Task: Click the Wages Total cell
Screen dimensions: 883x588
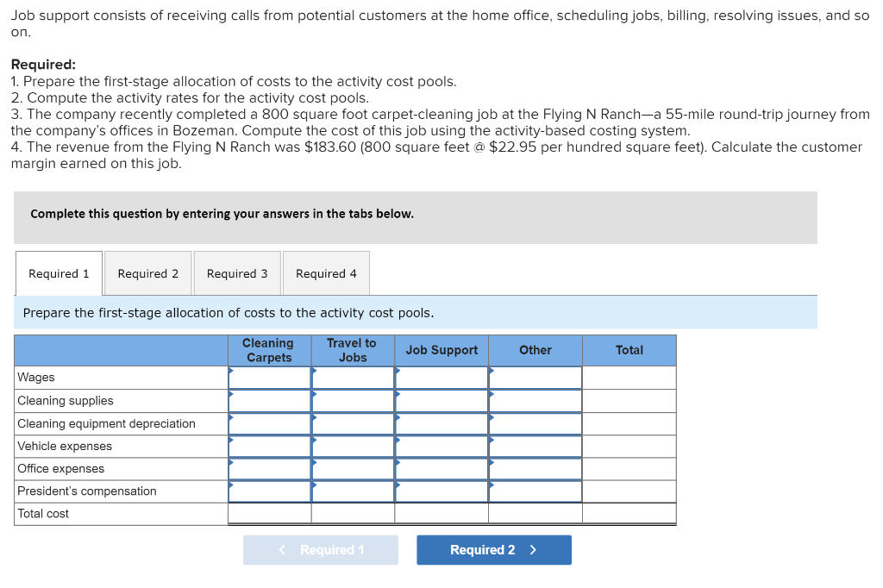Action: [x=629, y=378]
